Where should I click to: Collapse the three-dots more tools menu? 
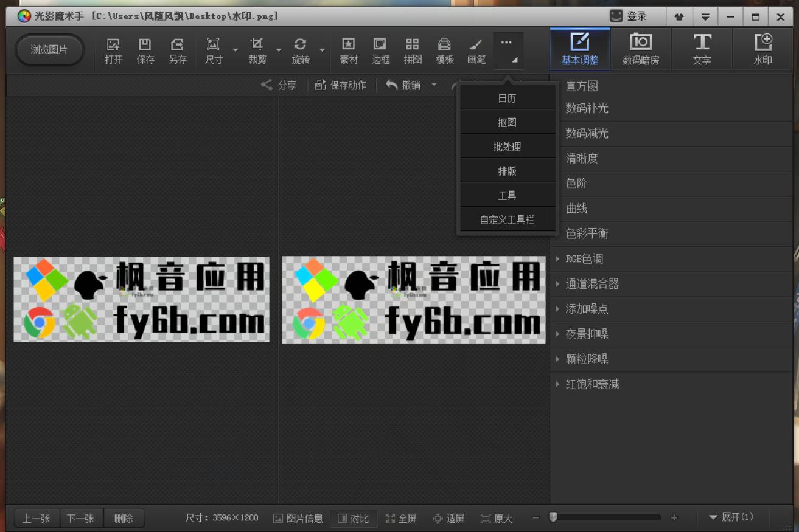508,50
